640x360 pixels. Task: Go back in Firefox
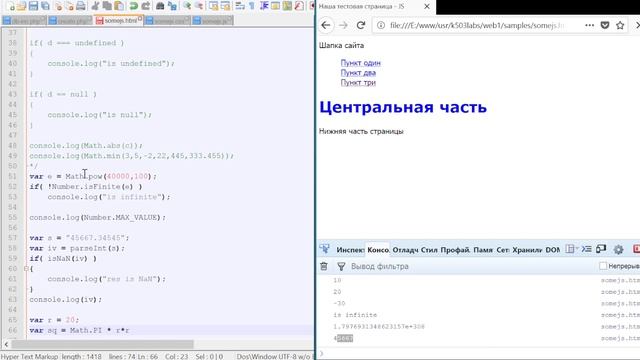[326, 25]
